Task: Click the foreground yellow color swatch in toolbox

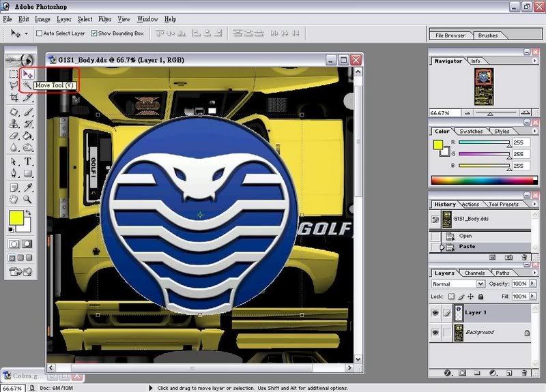Action: click(x=16, y=217)
